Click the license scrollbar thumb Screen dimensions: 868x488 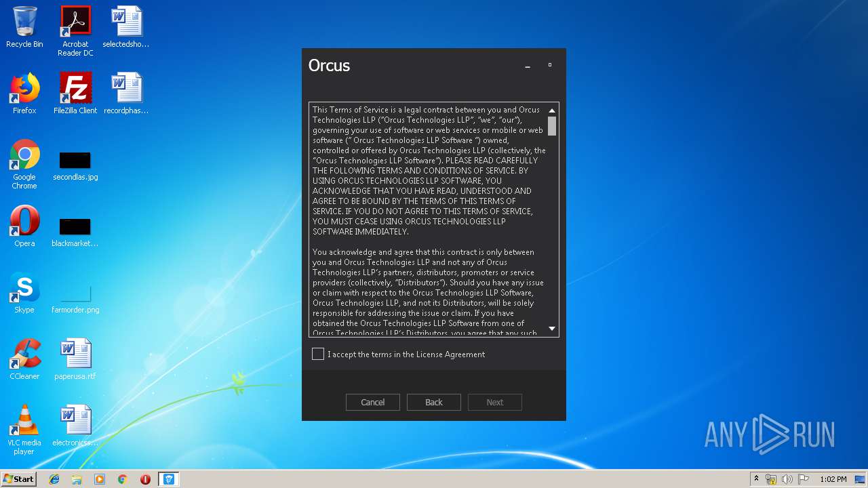coord(552,126)
